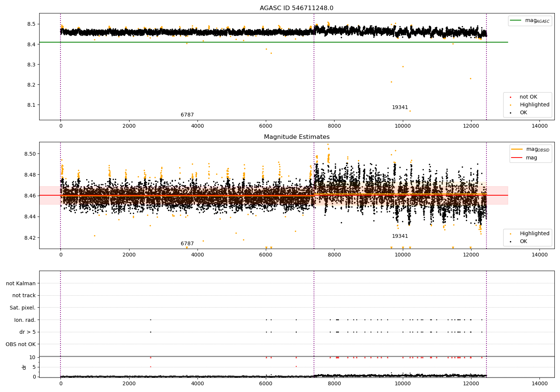Click the '19341' annotation in Magnitude Estimates plot
Image resolution: width=560 pixels, height=392 pixels.
tap(400, 236)
